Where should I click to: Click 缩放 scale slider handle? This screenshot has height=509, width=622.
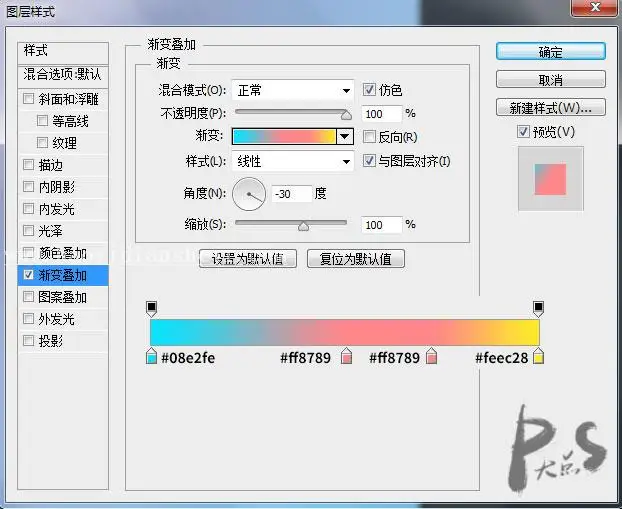coord(303,226)
